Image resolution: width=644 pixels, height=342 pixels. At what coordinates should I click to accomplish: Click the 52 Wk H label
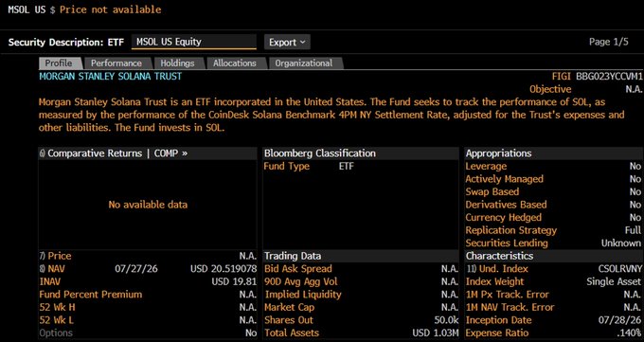pyautogui.click(x=58, y=307)
